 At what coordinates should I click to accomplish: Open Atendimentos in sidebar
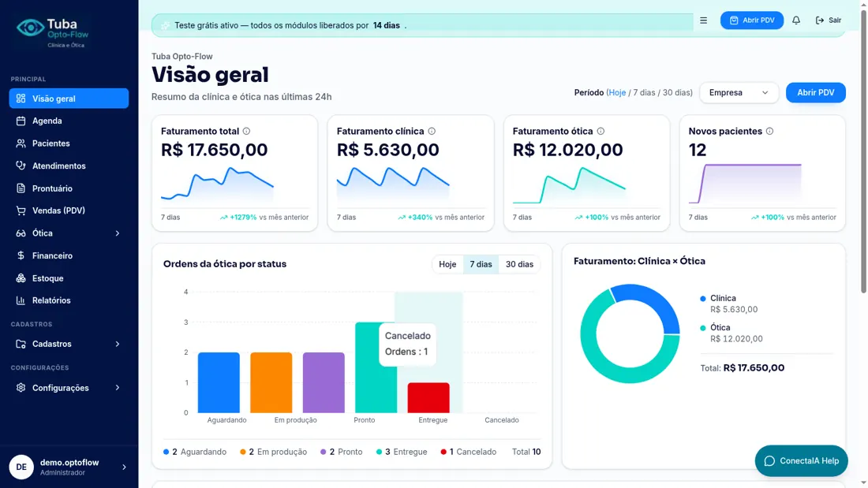point(69,166)
